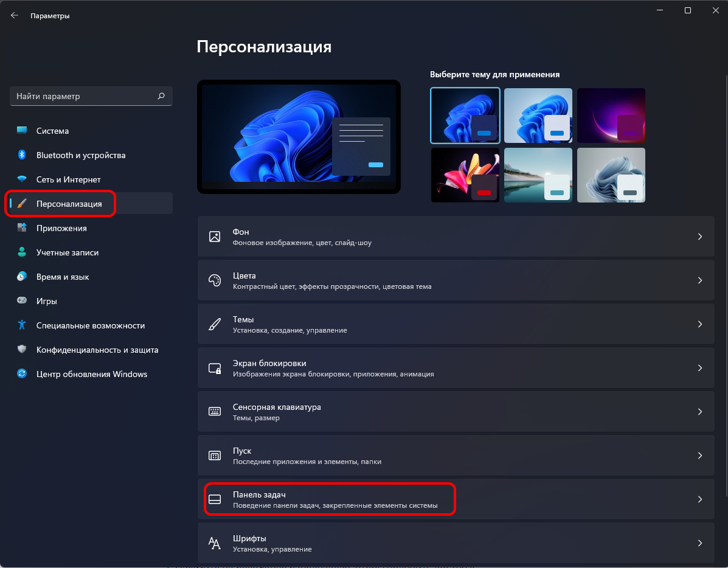Expand the Темы row chevron
This screenshot has width=728, height=568.
699,324
